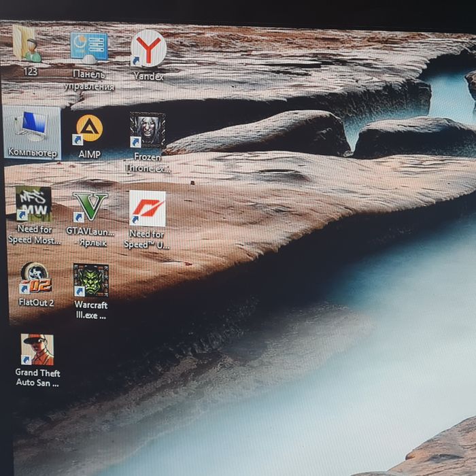Click the 'Frozen Throne.ex...' label text
476x476 pixels.
148,163
